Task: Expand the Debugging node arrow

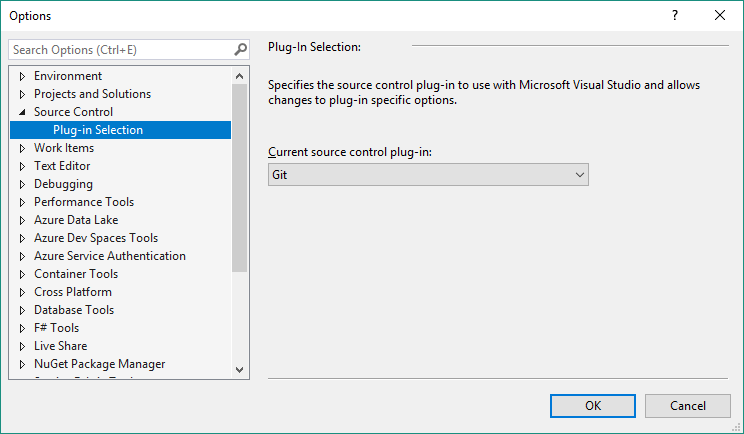Action: [x=22, y=184]
